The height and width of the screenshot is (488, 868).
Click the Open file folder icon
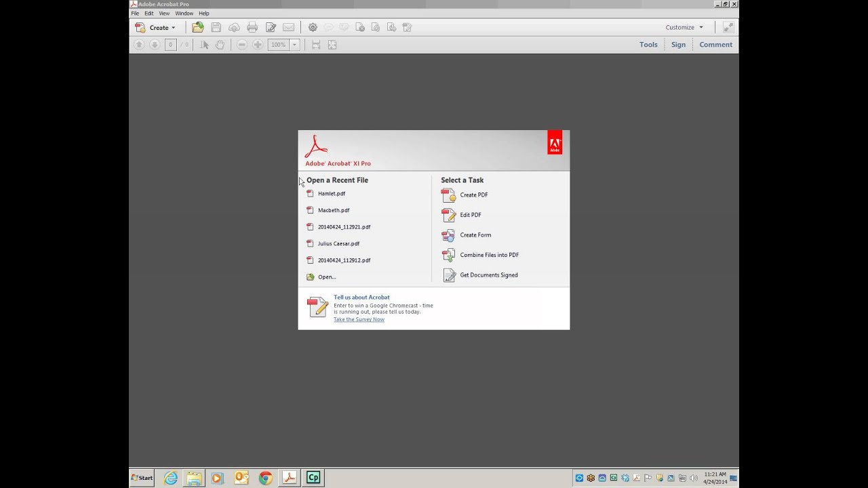(x=197, y=27)
